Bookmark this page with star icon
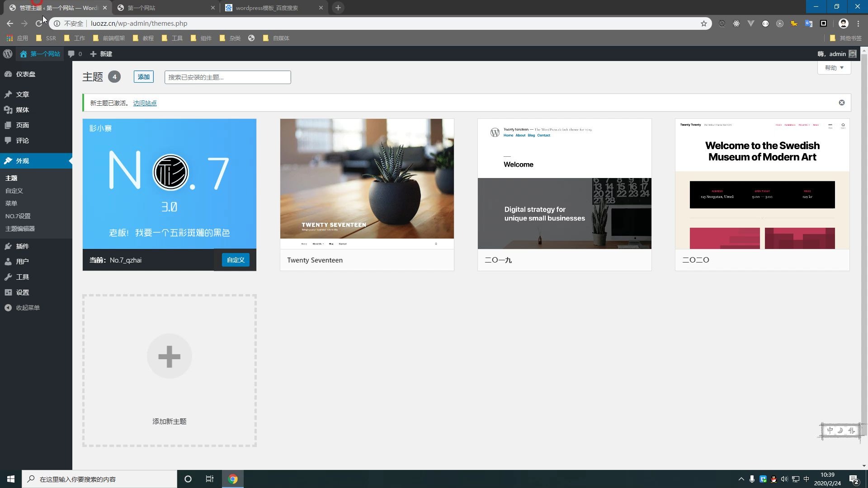The height and width of the screenshot is (488, 868). [x=704, y=23]
